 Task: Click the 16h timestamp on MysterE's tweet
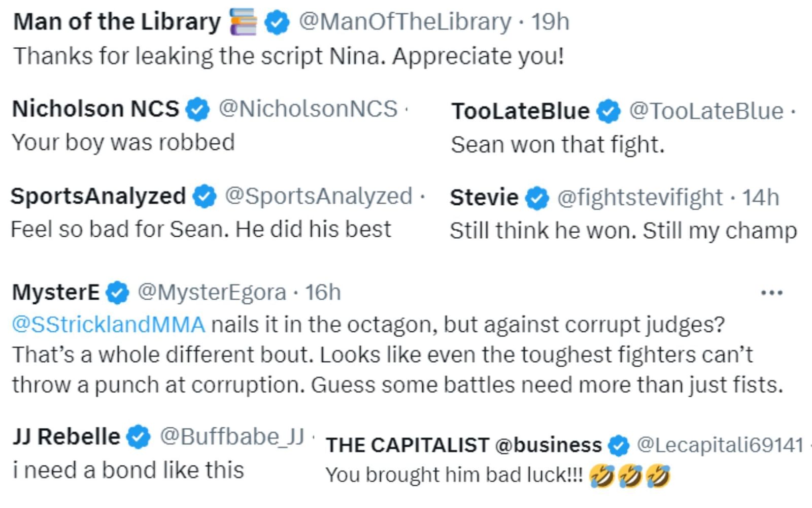click(x=322, y=292)
